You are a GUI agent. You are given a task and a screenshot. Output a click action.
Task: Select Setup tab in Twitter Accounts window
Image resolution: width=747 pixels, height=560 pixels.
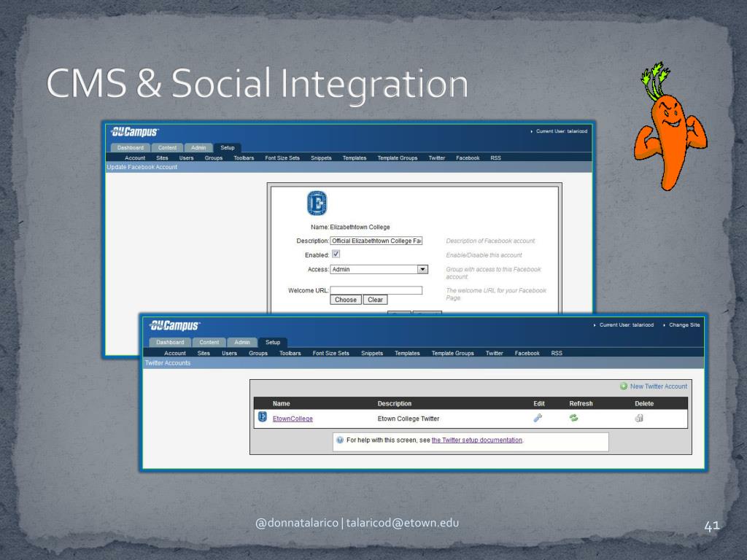coord(273,343)
